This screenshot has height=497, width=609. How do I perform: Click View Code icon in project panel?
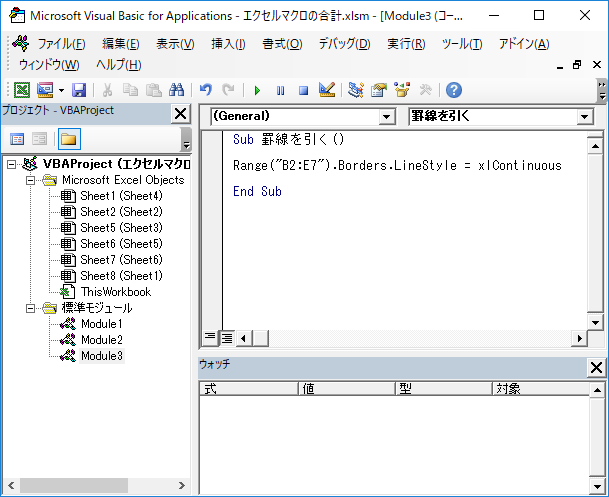pyautogui.click(x=17, y=138)
